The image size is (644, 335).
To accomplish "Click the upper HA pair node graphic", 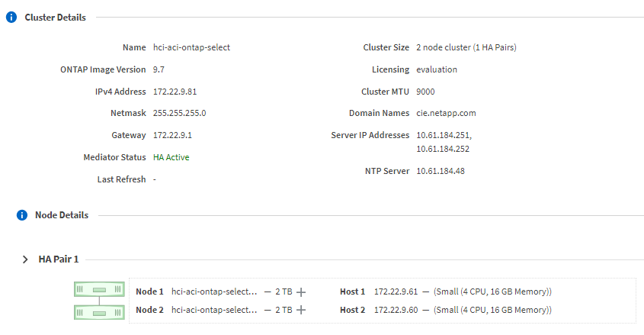I will (99, 290).
